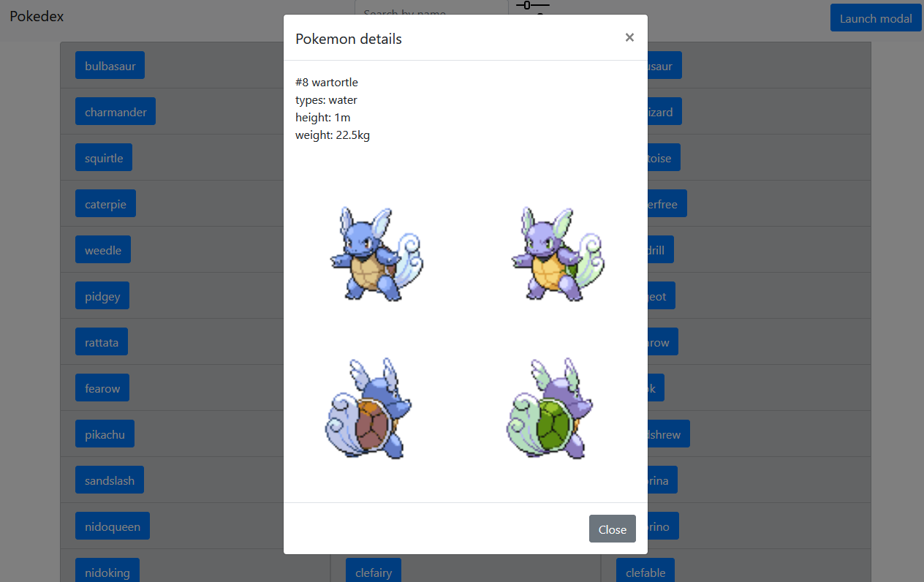Select the clefairy button
Screen dimensions: 924x582
coord(374,571)
